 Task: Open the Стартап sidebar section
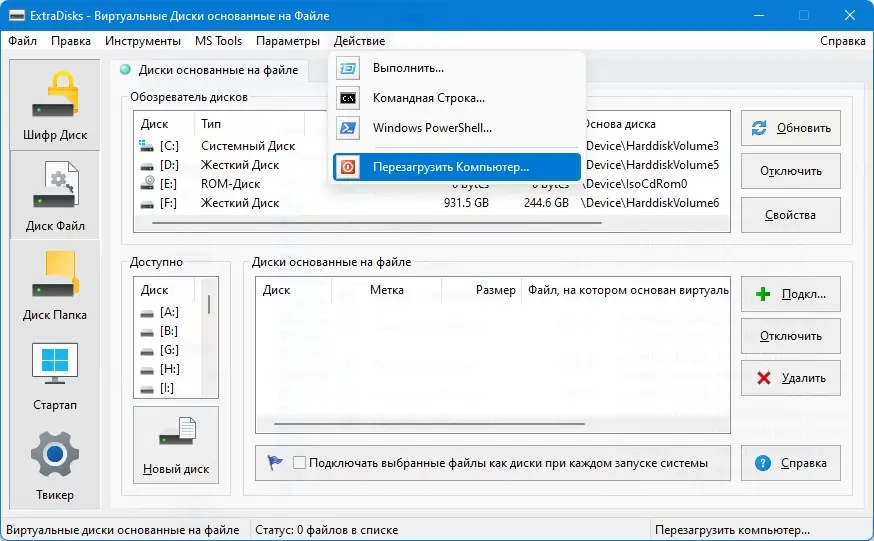[x=55, y=376]
